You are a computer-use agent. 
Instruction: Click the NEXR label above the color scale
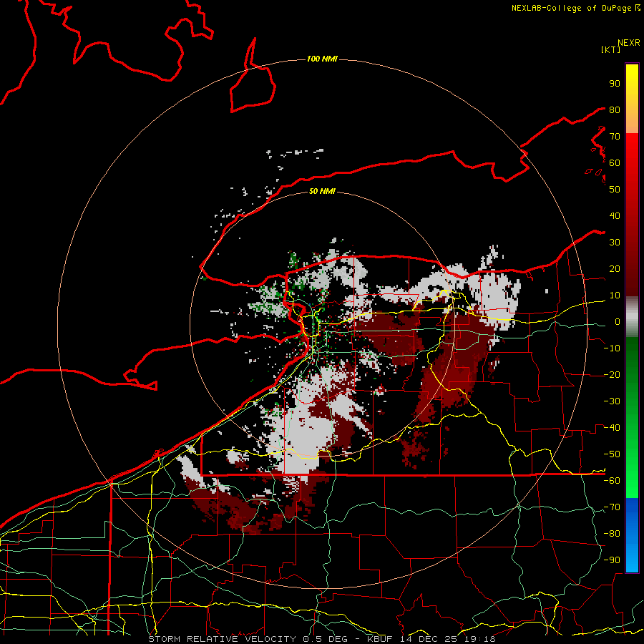629,43
